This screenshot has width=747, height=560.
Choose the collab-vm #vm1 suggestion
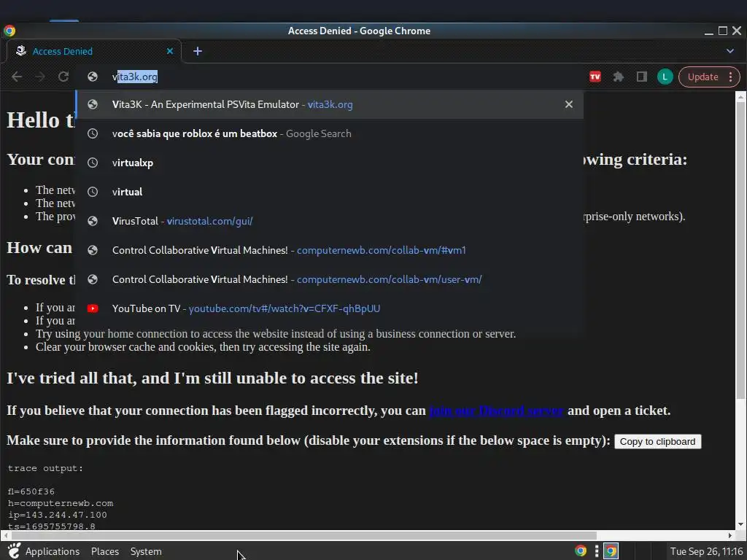(x=329, y=250)
